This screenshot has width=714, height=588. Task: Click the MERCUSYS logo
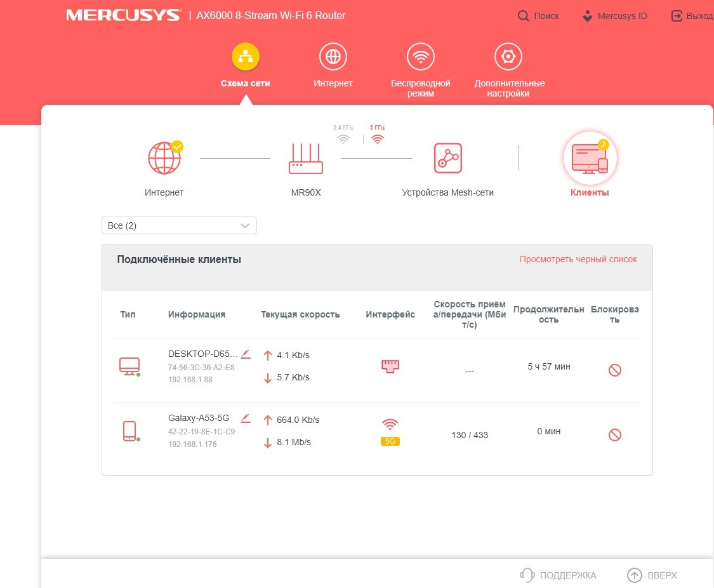pos(123,15)
